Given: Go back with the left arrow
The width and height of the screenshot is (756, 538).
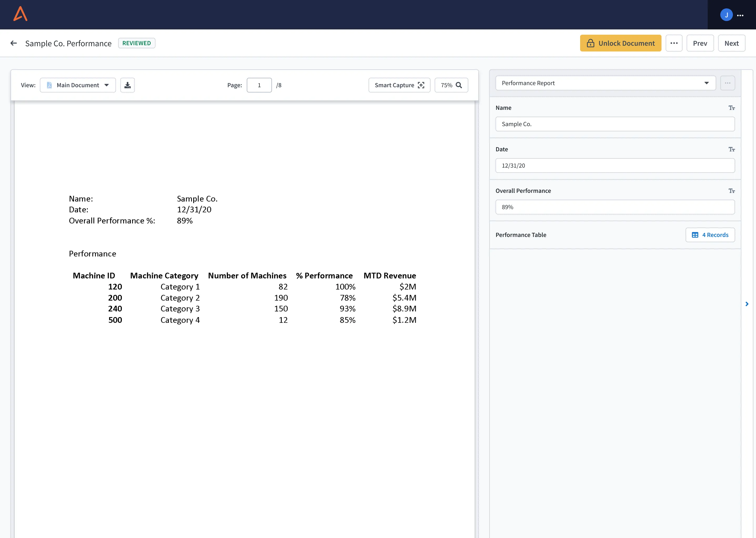Looking at the screenshot, I should pyautogui.click(x=14, y=43).
